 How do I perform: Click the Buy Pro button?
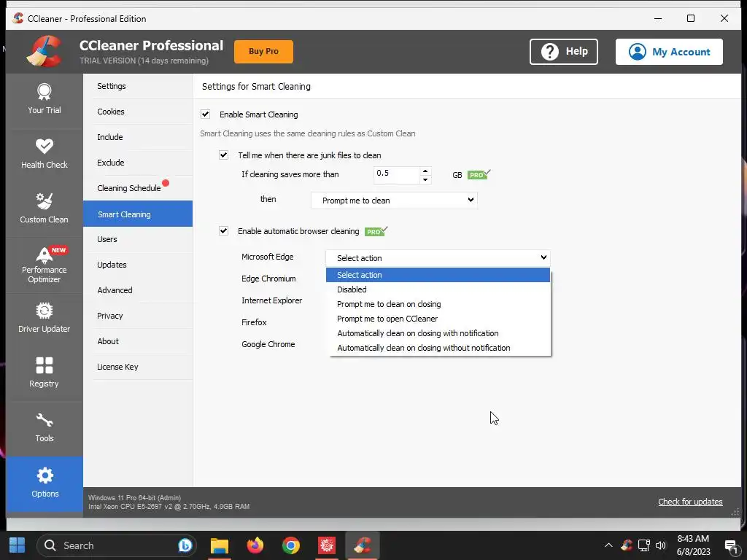(263, 52)
